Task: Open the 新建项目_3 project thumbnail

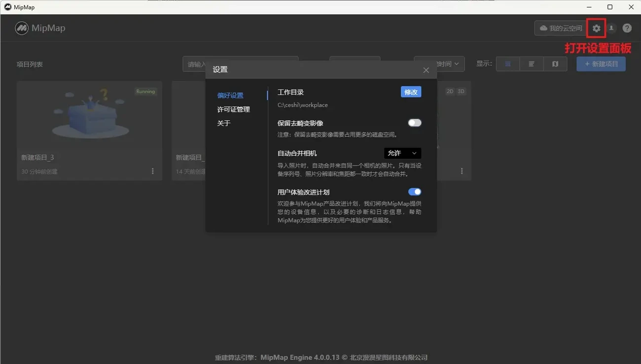Action: tap(89, 114)
